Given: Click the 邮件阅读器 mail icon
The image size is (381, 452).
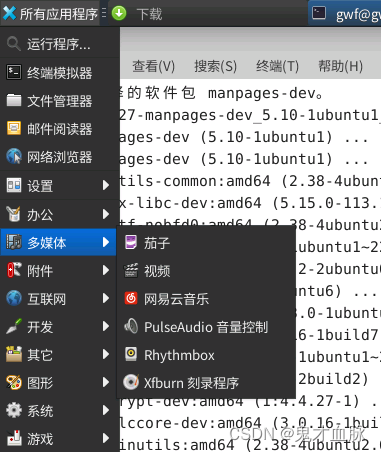Looking at the screenshot, I should (x=14, y=128).
